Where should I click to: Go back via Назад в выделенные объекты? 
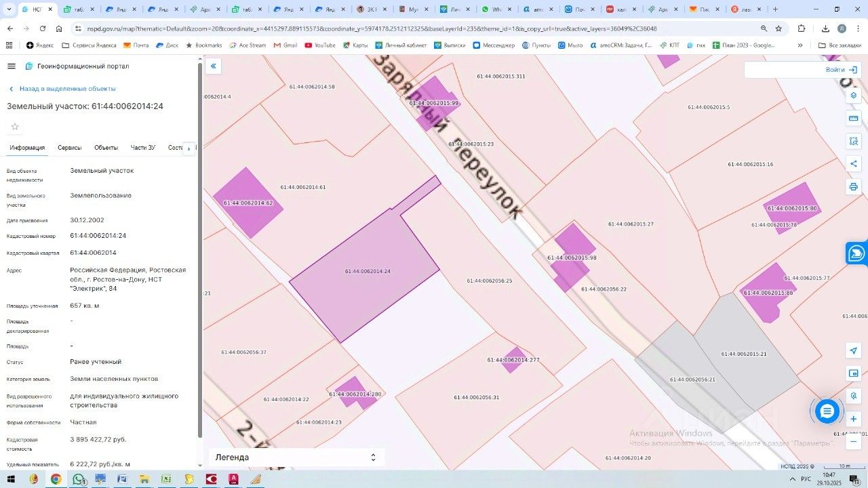tap(62, 89)
